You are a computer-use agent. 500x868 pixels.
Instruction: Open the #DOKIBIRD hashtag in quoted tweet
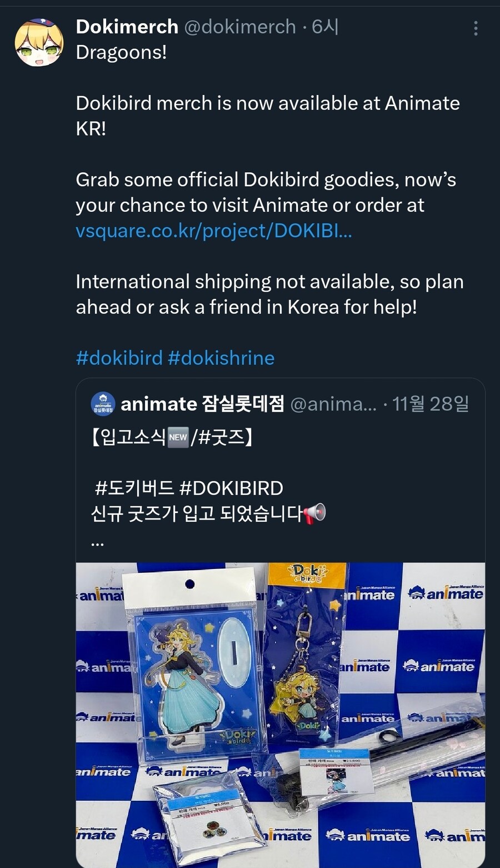[x=232, y=488]
